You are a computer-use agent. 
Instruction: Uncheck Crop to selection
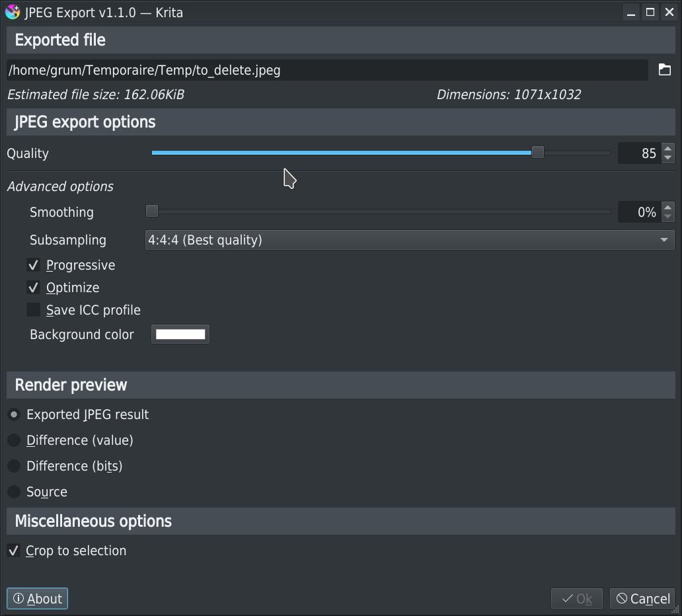[13, 551]
